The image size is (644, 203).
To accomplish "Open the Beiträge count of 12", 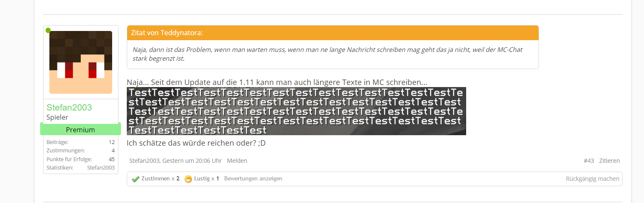I will point(112,142).
